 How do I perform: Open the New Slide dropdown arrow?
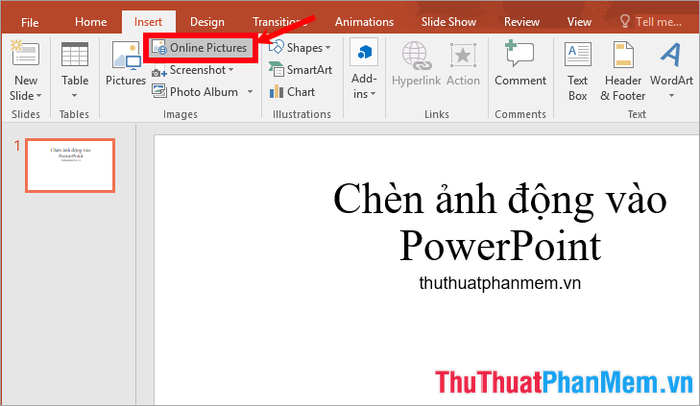(x=39, y=96)
